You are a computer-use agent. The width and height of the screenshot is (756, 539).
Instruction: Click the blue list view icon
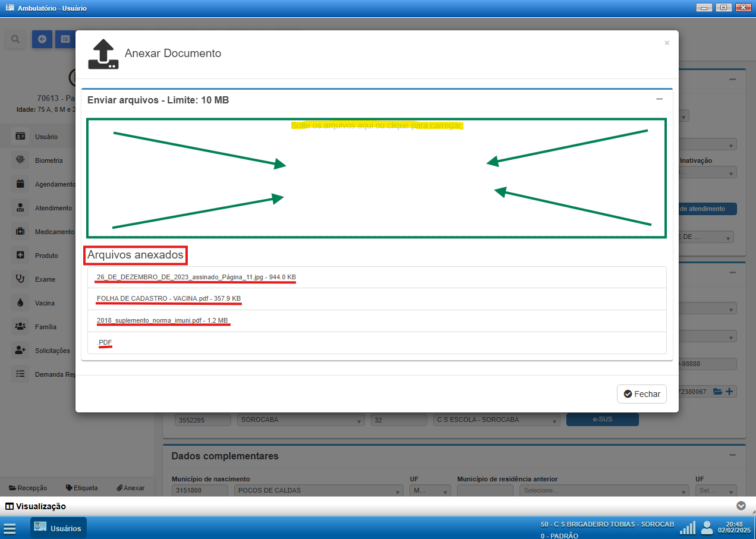click(x=64, y=39)
